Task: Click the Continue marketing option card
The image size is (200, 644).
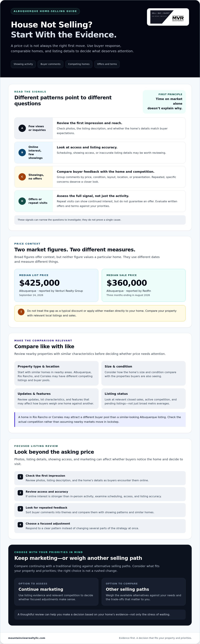Action: 56,592
